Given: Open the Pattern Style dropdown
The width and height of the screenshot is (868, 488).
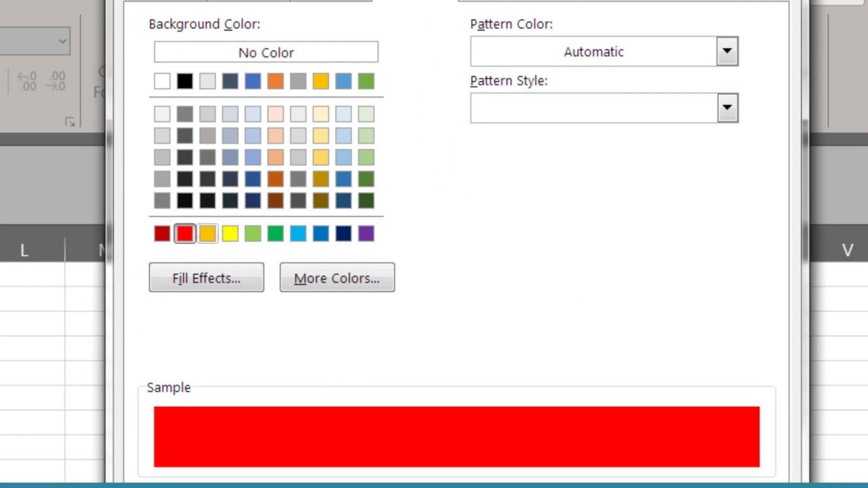Looking at the screenshot, I should coord(727,108).
